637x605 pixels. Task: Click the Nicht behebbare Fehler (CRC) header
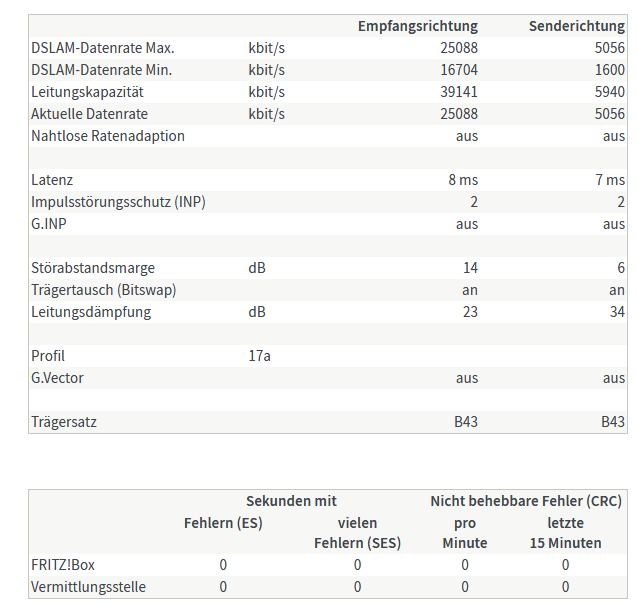pos(526,501)
